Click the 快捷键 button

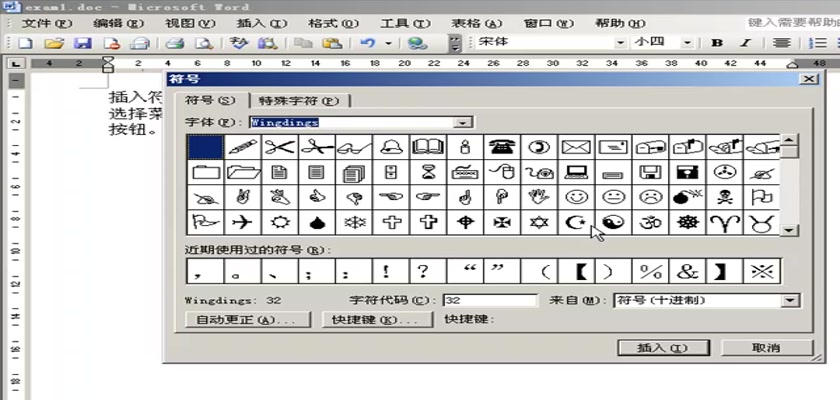(x=377, y=320)
